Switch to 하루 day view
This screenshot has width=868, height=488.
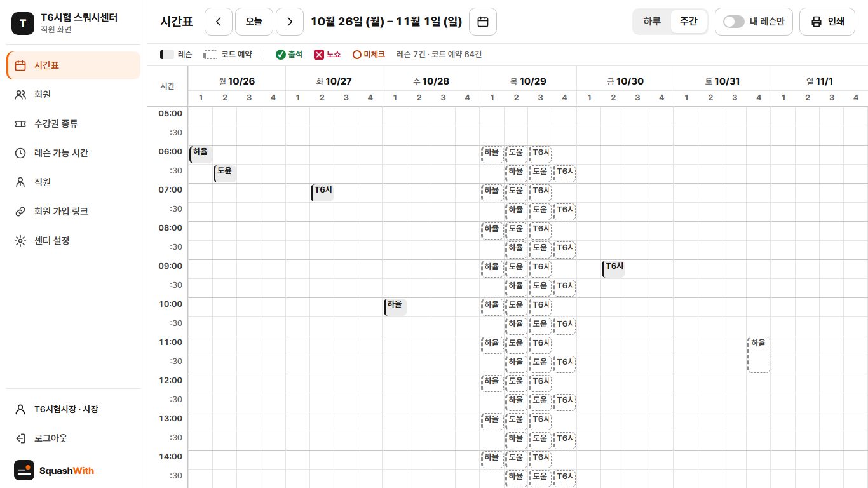(652, 22)
